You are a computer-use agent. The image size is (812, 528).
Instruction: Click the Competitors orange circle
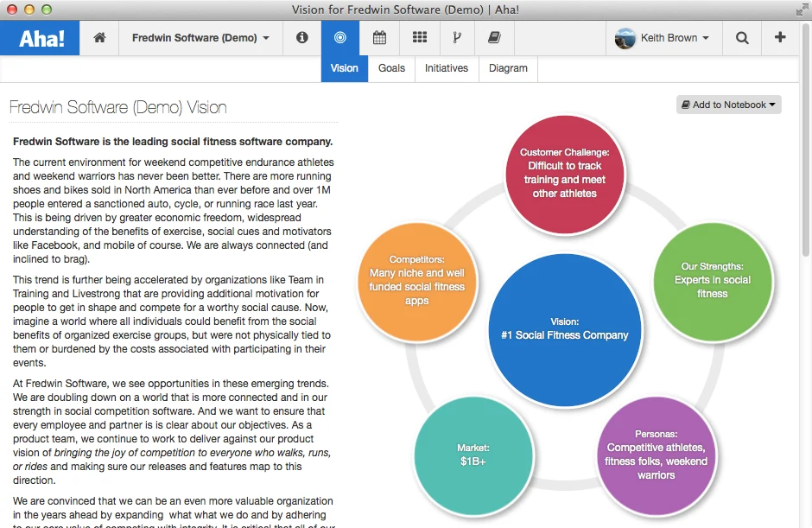[x=417, y=282]
